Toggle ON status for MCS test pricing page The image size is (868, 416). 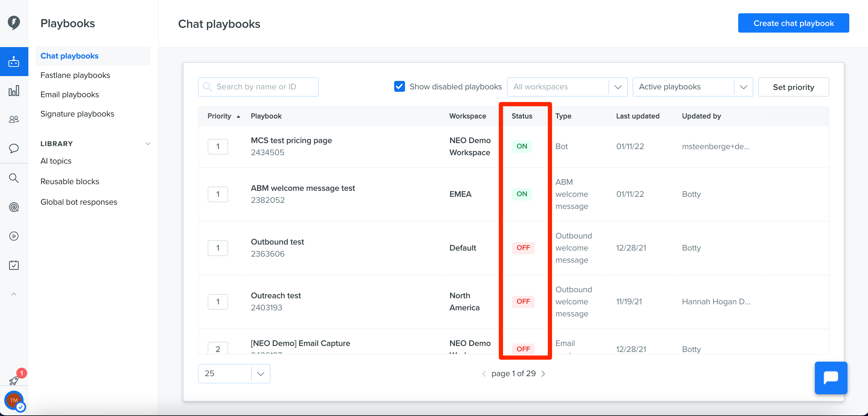pyautogui.click(x=522, y=146)
